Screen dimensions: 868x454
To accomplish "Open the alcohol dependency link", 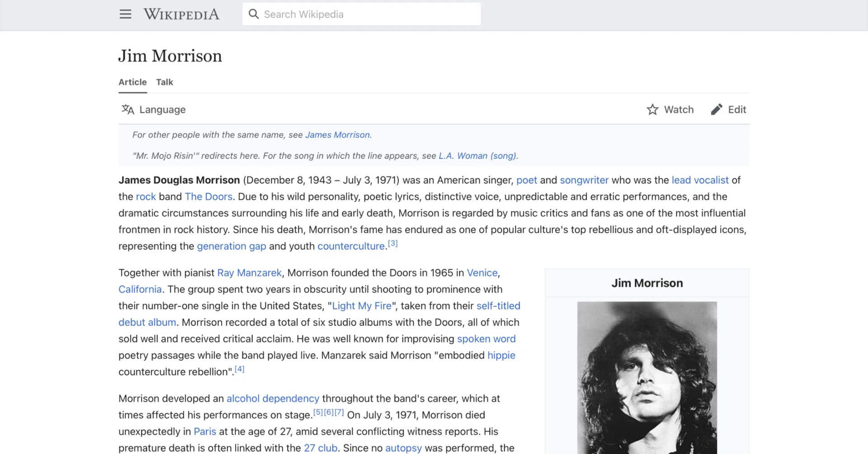I will (273, 398).
